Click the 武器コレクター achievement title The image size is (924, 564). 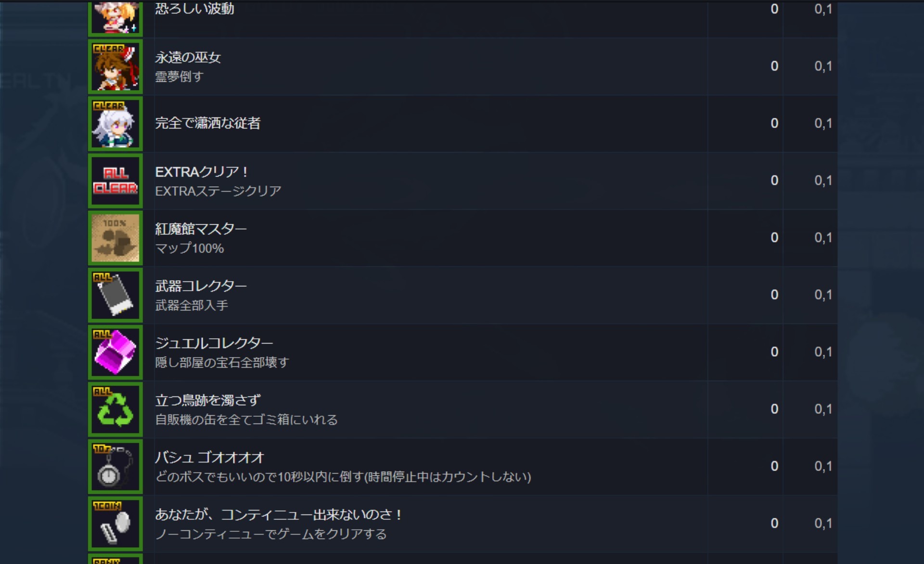click(201, 286)
